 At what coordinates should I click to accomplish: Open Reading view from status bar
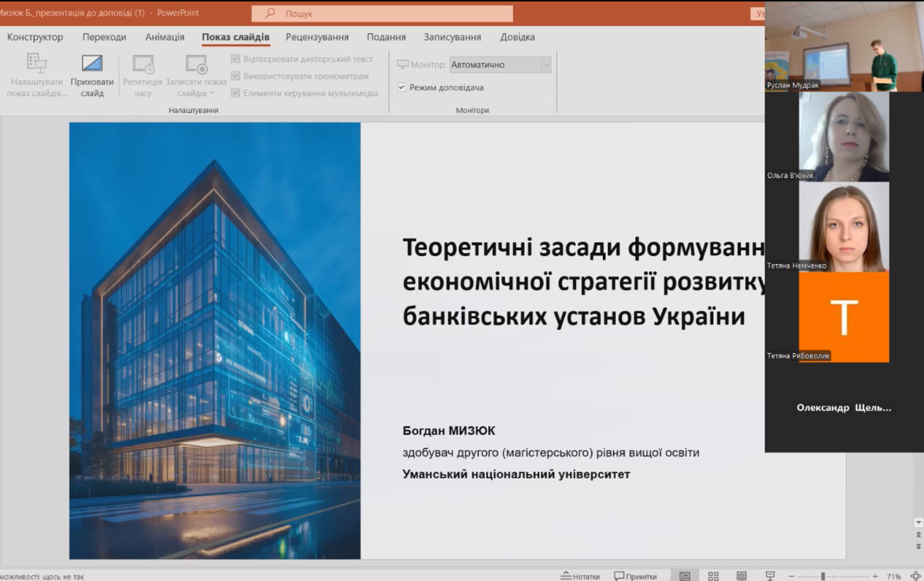[742, 576]
